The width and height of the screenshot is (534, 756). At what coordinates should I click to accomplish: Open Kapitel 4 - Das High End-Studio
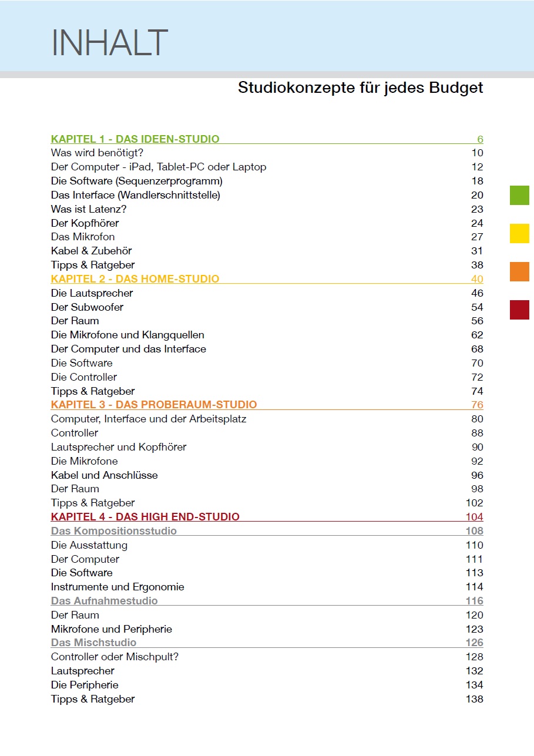pos(145,517)
